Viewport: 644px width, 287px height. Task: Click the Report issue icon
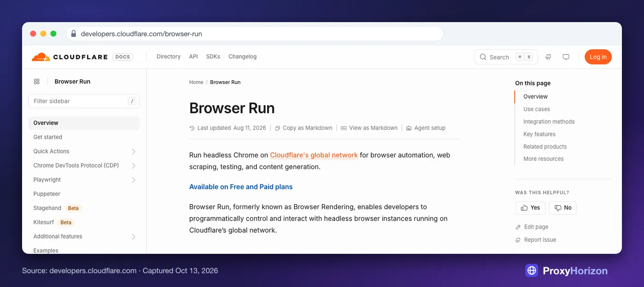pyautogui.click(x=518, y=240)
